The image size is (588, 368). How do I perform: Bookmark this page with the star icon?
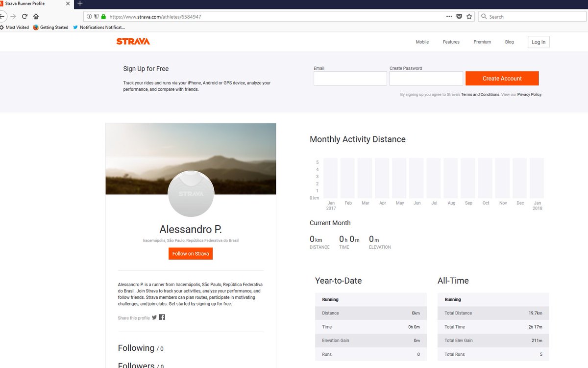point(469,17)
